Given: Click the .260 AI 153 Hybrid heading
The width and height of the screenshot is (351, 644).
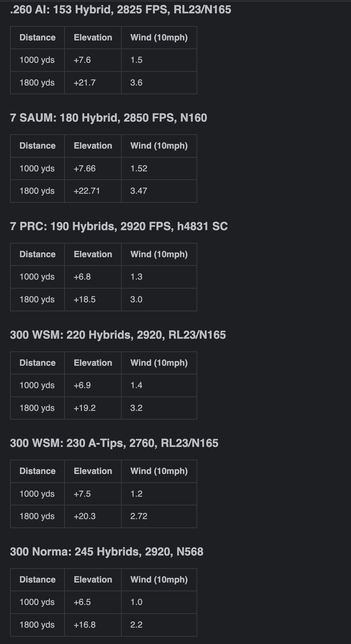Looking at the screenshot, I should click(x=120, y=10).
